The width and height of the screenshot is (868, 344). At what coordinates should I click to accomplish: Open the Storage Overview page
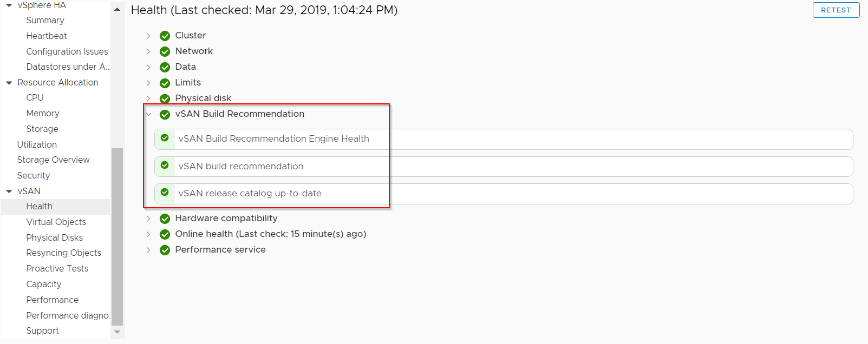(53, 160)
